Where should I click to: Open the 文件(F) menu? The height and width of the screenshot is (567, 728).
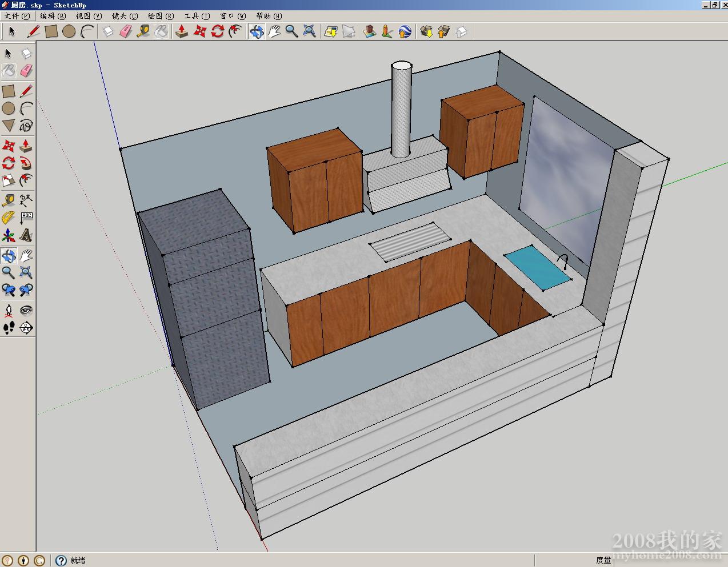click(17, 16)
